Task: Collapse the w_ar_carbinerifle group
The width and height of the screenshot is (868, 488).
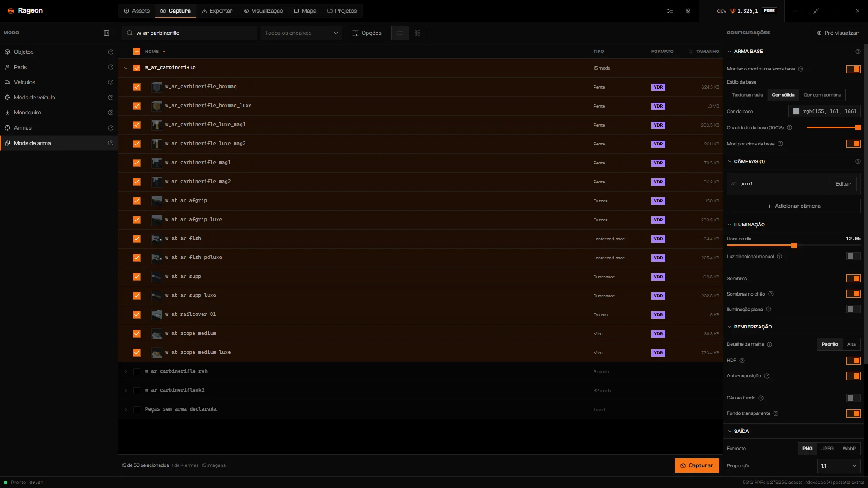Action: point(126,68)
